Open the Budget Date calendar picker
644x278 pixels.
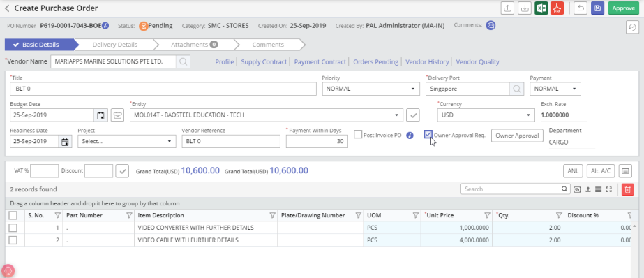[x=100, y=115]
